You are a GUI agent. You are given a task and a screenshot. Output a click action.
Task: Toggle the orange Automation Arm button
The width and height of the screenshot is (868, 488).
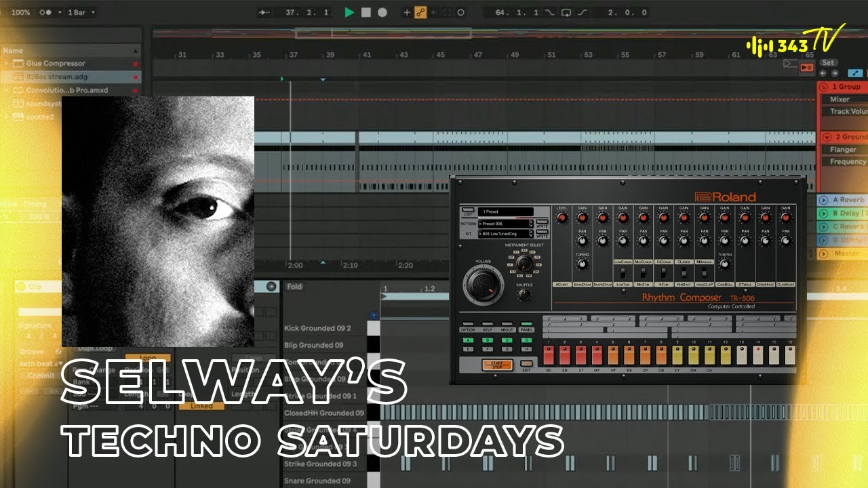click(x=420, y=12)
